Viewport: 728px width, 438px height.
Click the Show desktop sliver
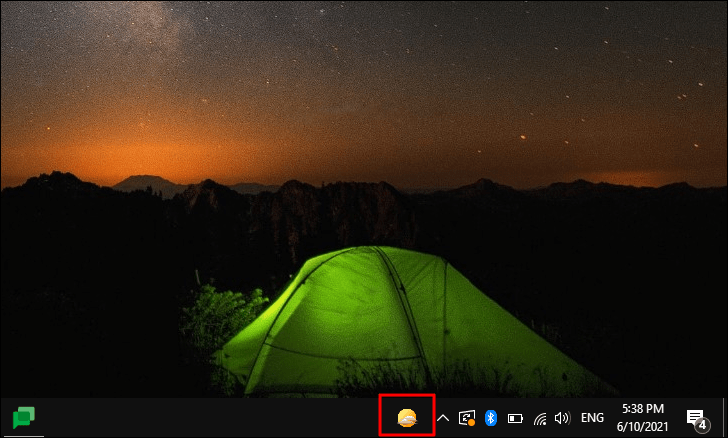click(725, 417)
